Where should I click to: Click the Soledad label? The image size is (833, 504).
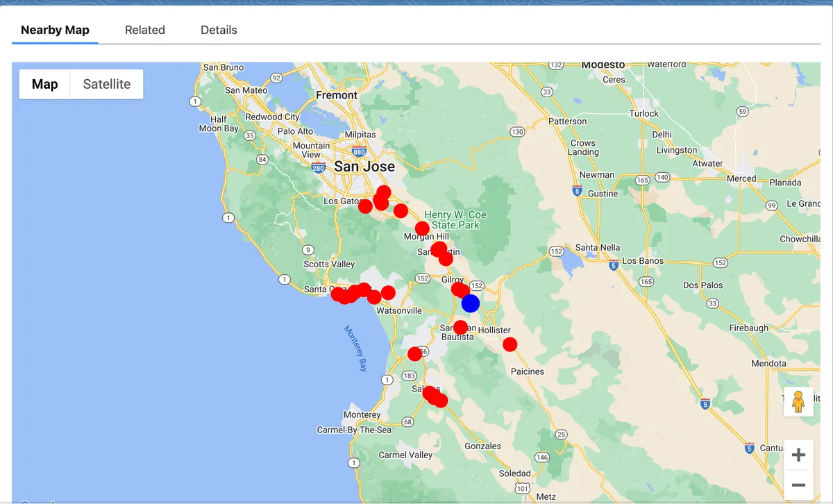(515, 473)
